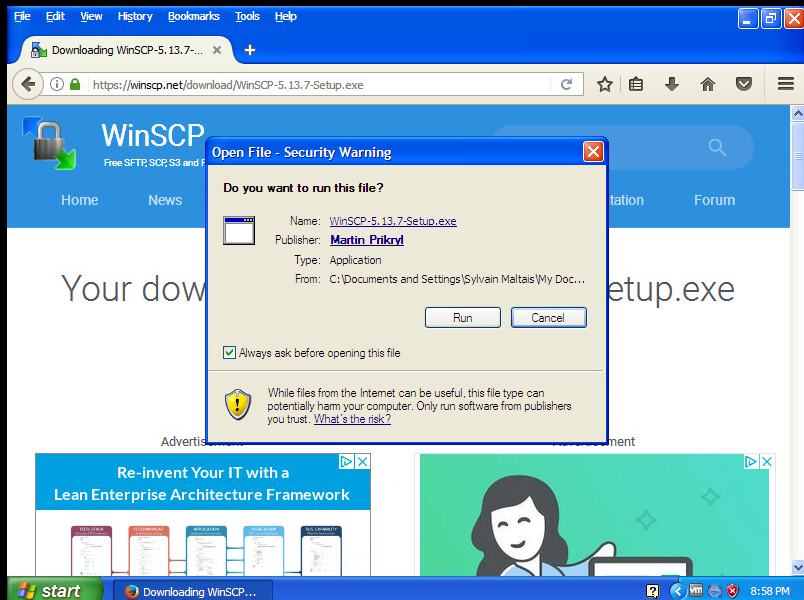Click the application file icon in dialog
Viewport: 804px width, 600px height.
pyautogui.click(x=239, y=231)
